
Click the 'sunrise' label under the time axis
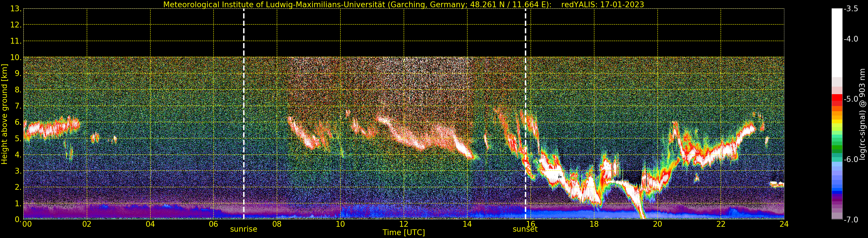(x=244, y=229)
